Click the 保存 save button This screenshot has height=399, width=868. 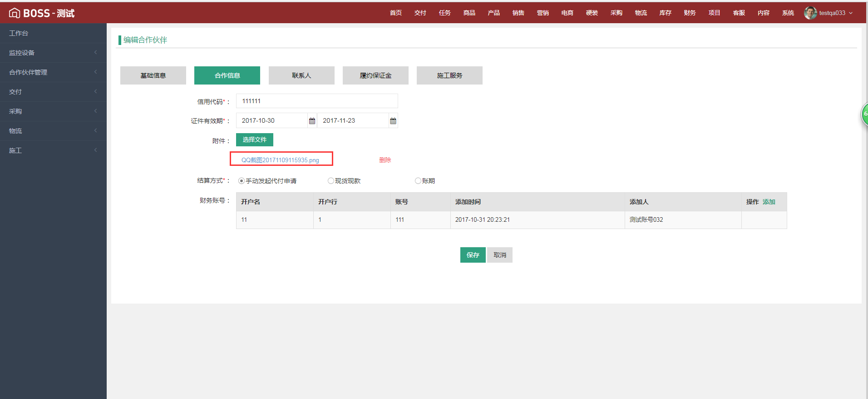[473, 255]
